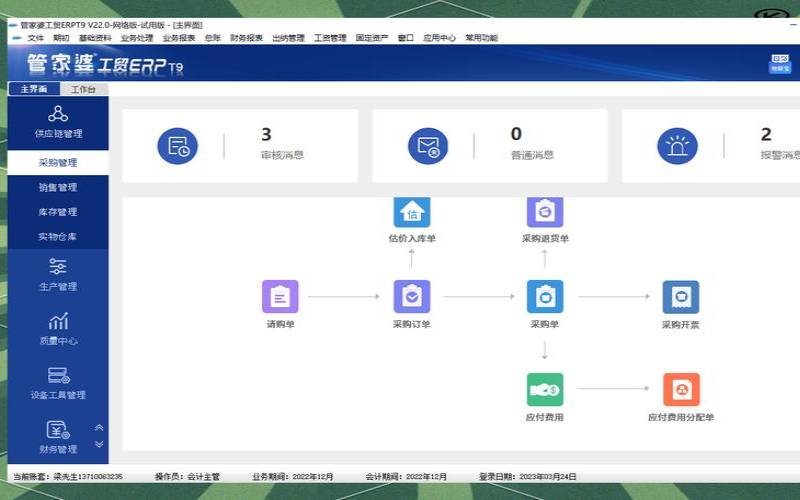The height and width of the screenshot is (500, 800).
Task: Click the 采购订单 purchase order icon
Action: click(x=411, y=297)
